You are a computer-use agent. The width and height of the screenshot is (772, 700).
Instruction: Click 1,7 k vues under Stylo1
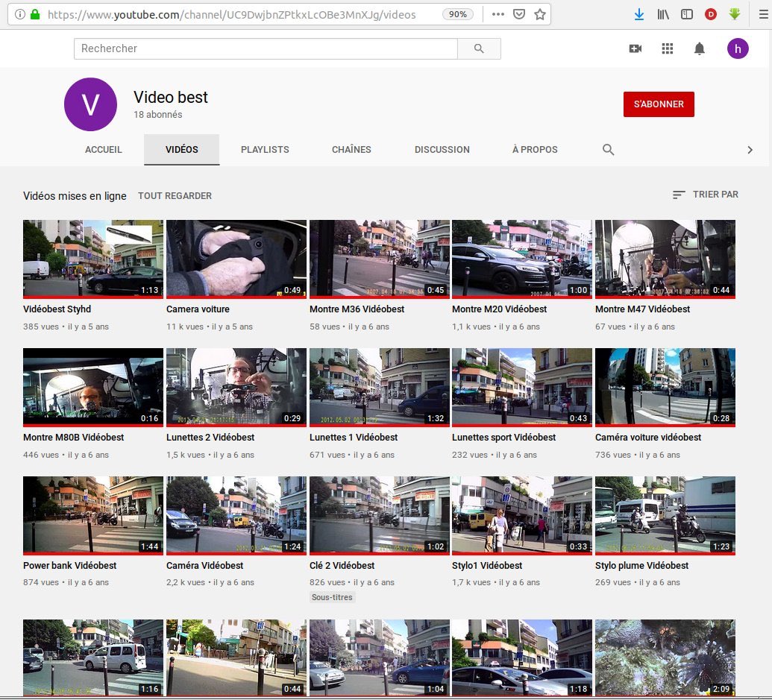coord(471,582)
